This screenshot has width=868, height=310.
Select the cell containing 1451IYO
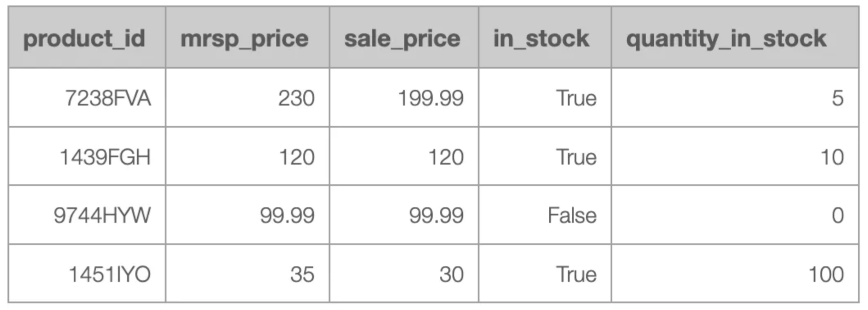pos(109,274)
